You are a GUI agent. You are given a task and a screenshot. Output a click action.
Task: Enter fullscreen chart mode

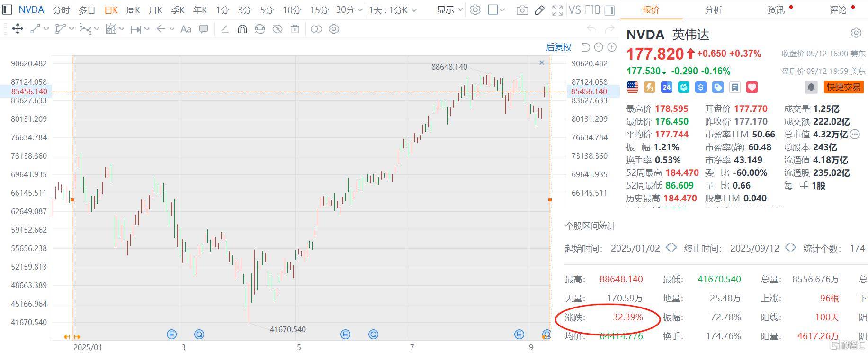[x=557, y=10]
